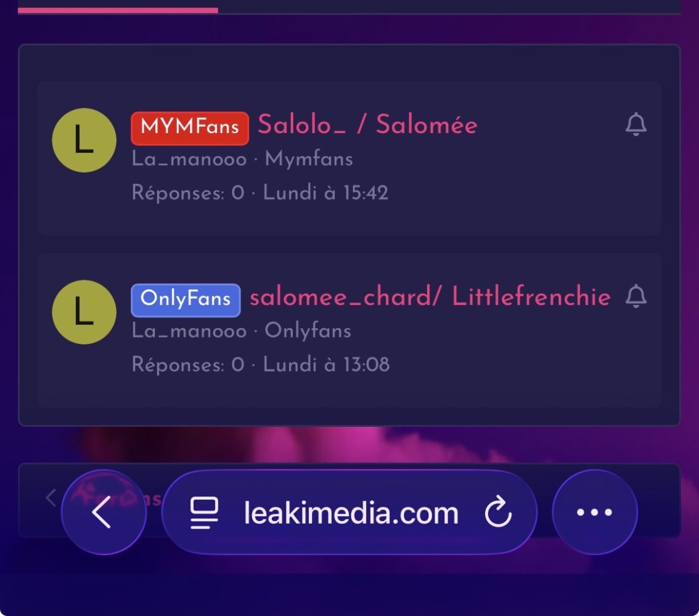
Task: Toggle watch bell on salomee_chard thread
Action: click(x=636, y=296)
